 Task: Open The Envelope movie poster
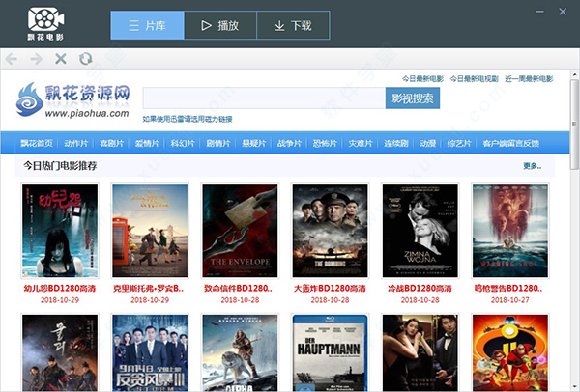tap(240, 231)
